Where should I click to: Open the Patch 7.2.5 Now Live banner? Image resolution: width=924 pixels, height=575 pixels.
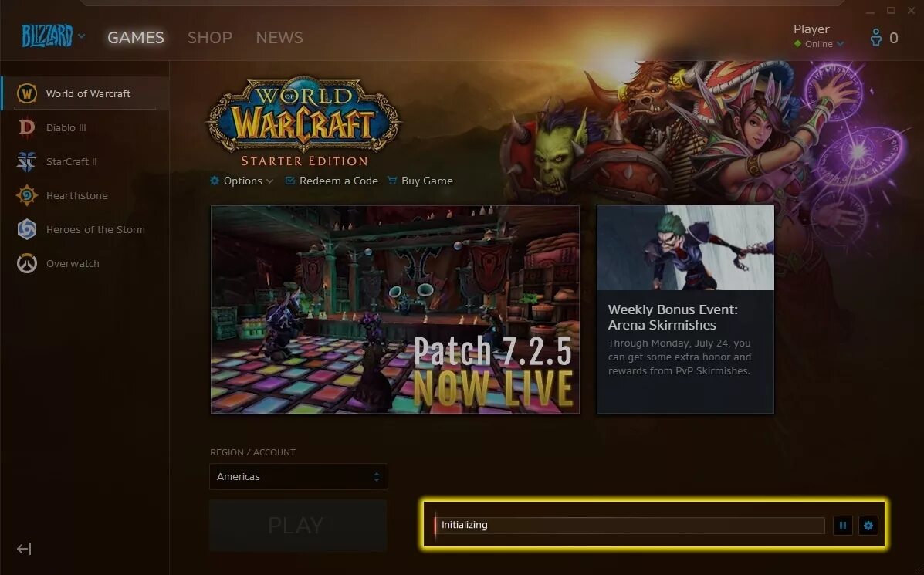394,309
